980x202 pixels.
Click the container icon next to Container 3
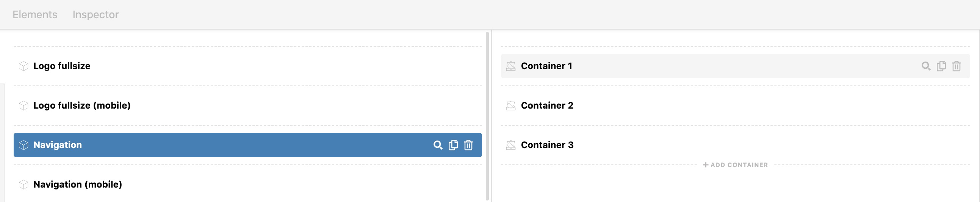[511, 145]
